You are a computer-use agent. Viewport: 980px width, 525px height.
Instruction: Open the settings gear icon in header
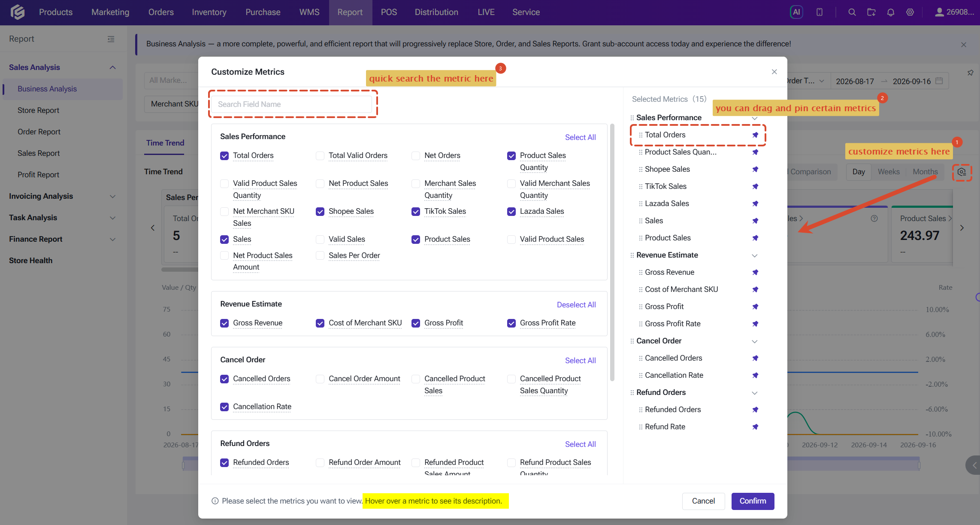pyautogui.click(x=910, y=12)
